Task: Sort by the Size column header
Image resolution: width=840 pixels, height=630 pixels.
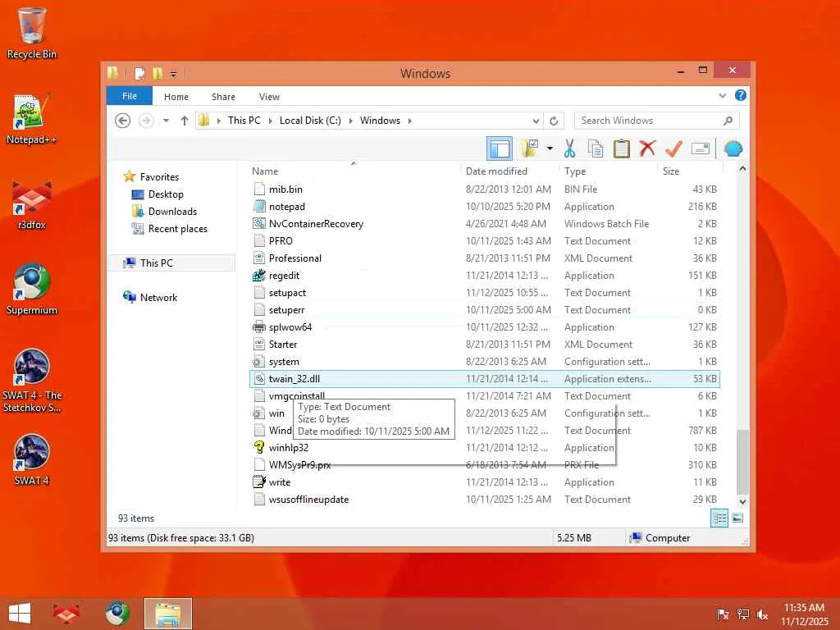Action: (x=671, y=171)
